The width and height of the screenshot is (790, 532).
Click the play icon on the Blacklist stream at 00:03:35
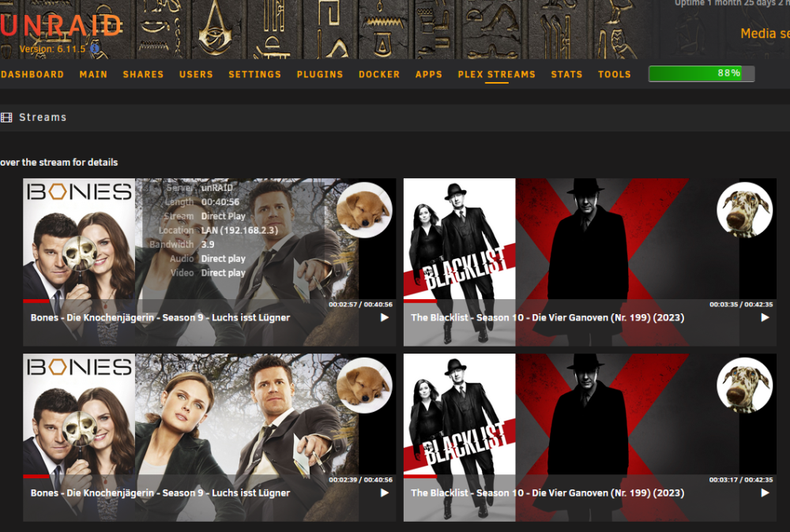click(x=765, y=317)
